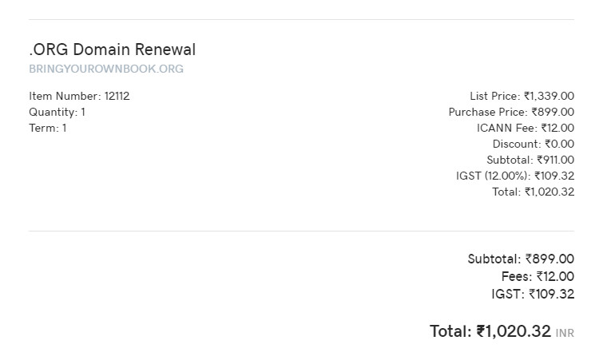607x364 pixels.
Task: Click the item Total ₹1,020.32 line
Action: tap(533, 192)
